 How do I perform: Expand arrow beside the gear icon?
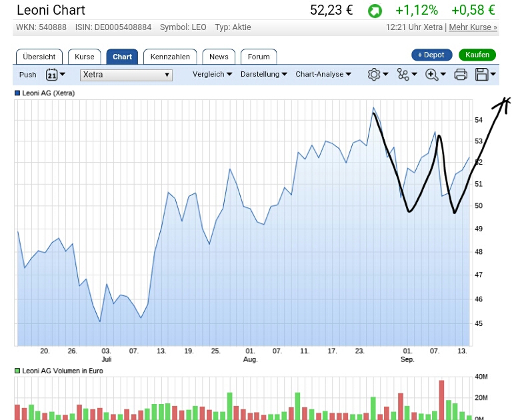click(385, 74)
